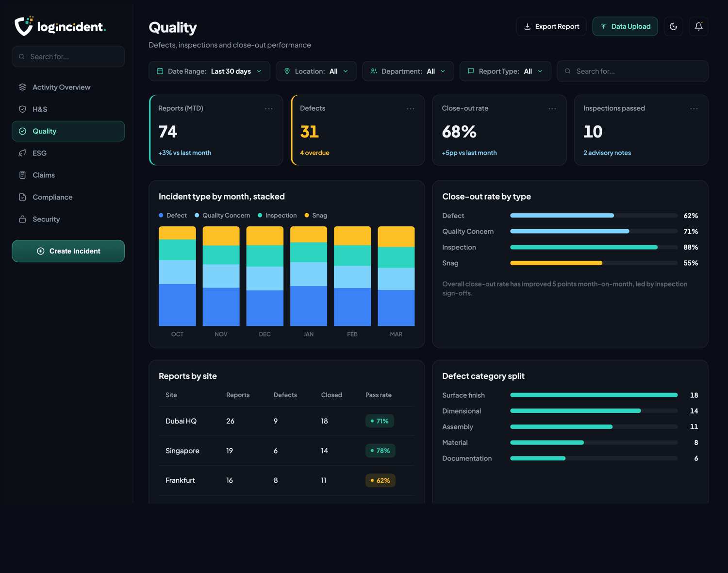The width and height of the screenshot is (728, 573).
Task: Click the Dubai HQ site row
Action: point(287,421)
